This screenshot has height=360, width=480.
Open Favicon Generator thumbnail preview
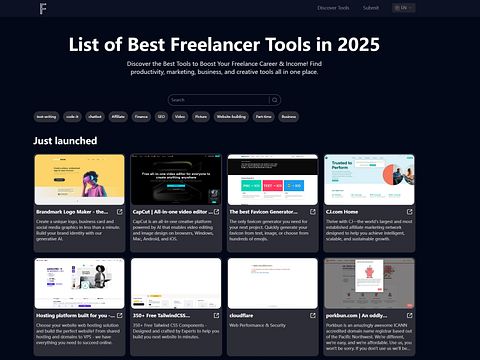tap(273, 179)
